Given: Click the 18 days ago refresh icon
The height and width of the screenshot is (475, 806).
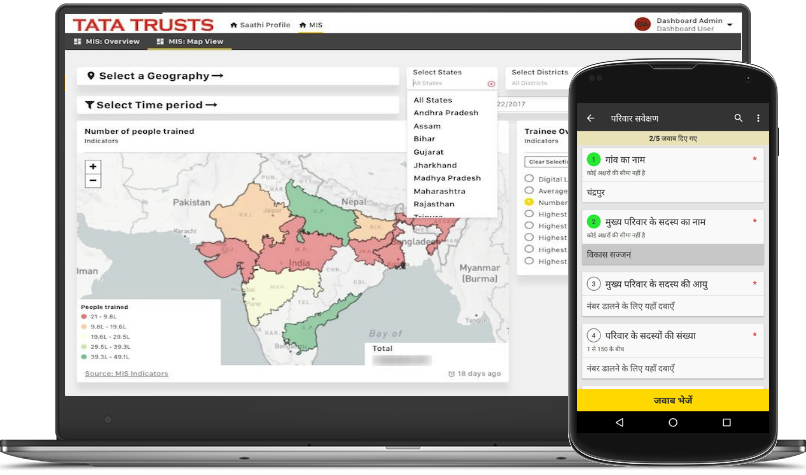Looking at the screenshot, I should [451, 374].
